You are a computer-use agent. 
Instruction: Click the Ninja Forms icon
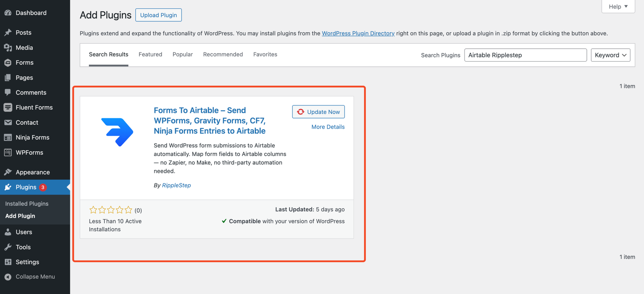click(8, 138)
